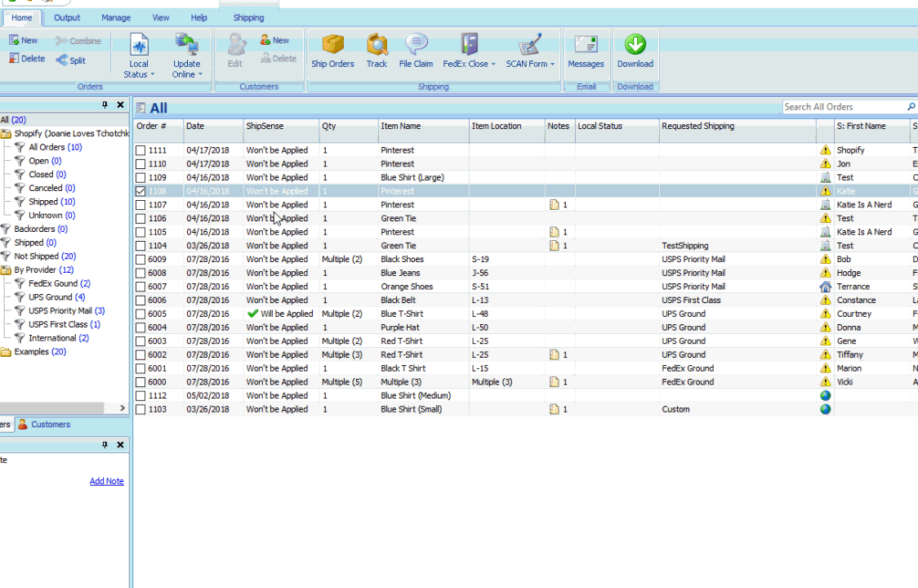
Task: Tick the checkbox for order 6005
Action: click(140, 314)
